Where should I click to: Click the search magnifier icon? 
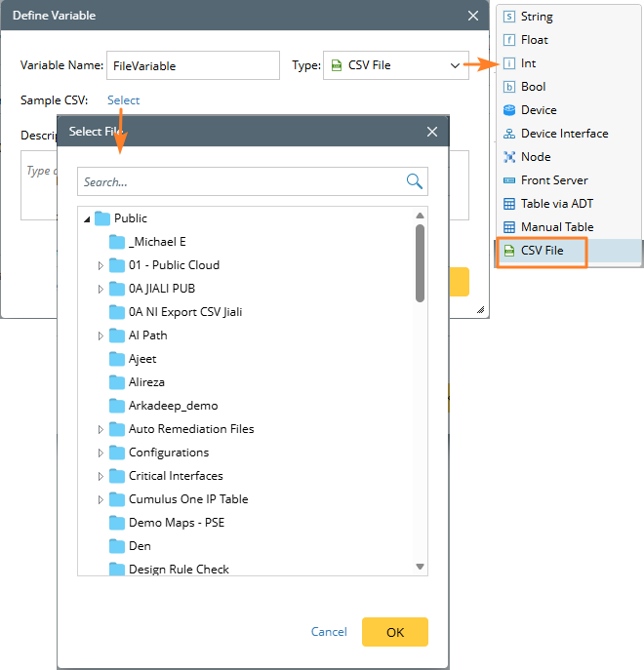click(415, 181)
